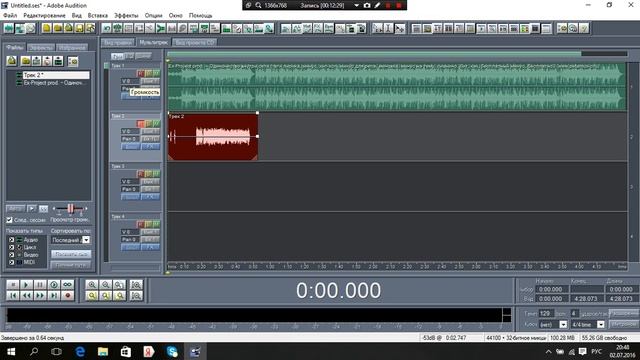This screenshot has height=360, width=640.
Task: Arm Track 1 for record (R)
Action: [140, 73]
